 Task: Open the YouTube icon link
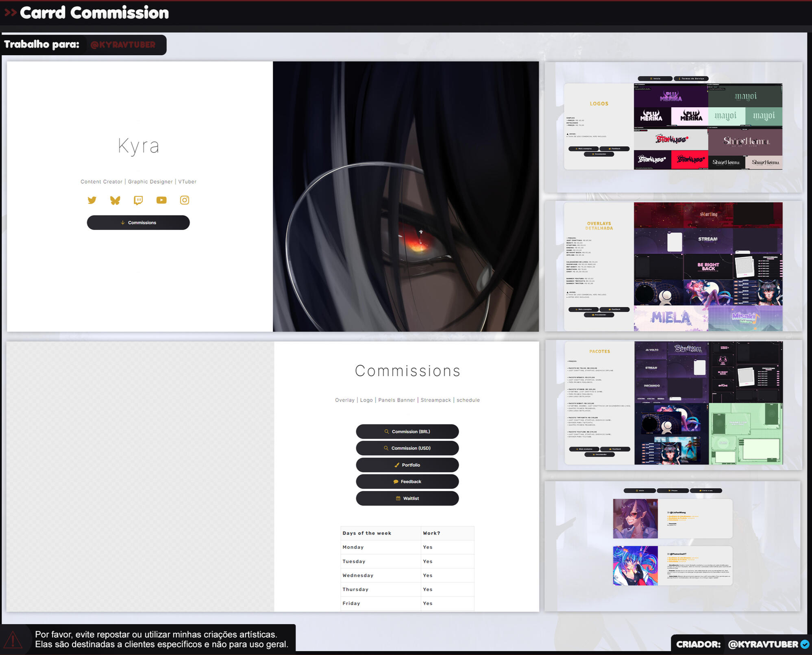point(161,200)
